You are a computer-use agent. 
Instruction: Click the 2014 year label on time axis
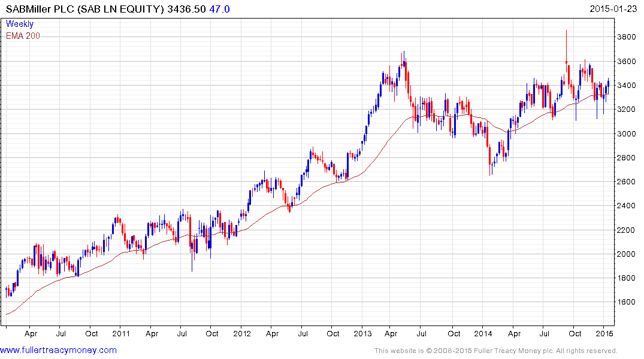(483, 333)
